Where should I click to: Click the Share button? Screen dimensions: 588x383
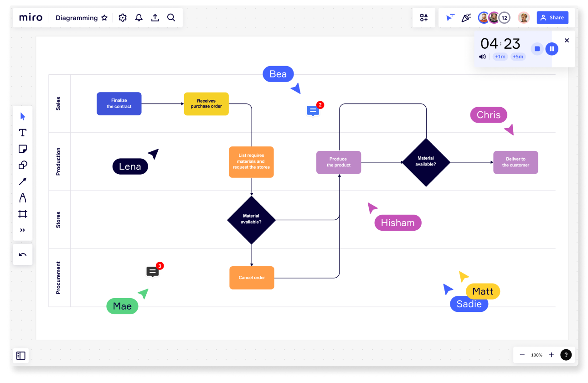pyautogui.click(x=552, y=17)
